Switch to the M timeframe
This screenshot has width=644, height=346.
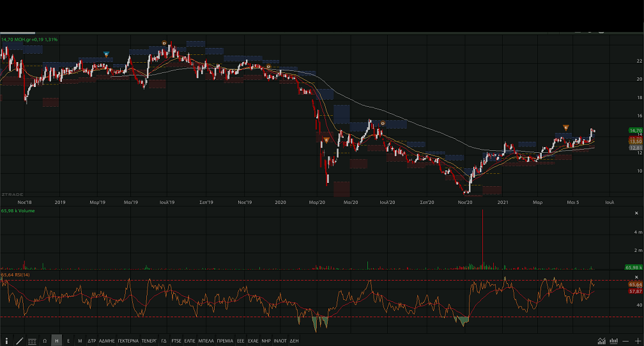coord(80,342)
